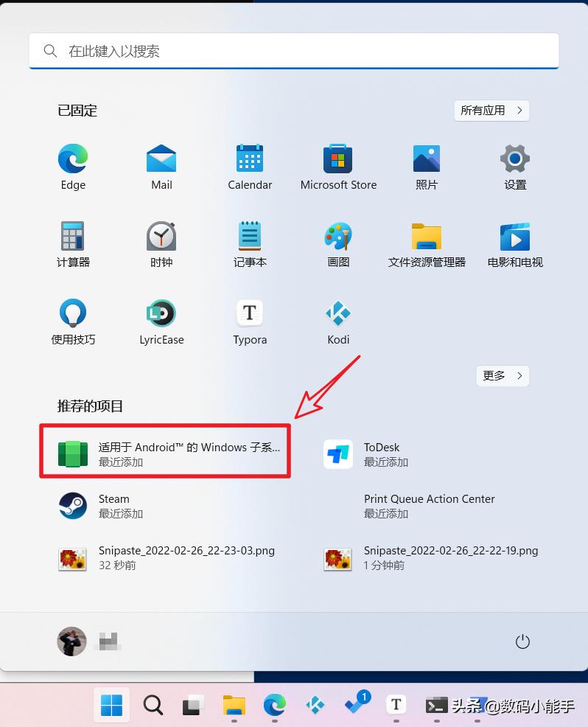Click the search box 在此键入以搜索
Image resolution: width=588 pixels, height=727 pixels.
(x=294, y=51)
